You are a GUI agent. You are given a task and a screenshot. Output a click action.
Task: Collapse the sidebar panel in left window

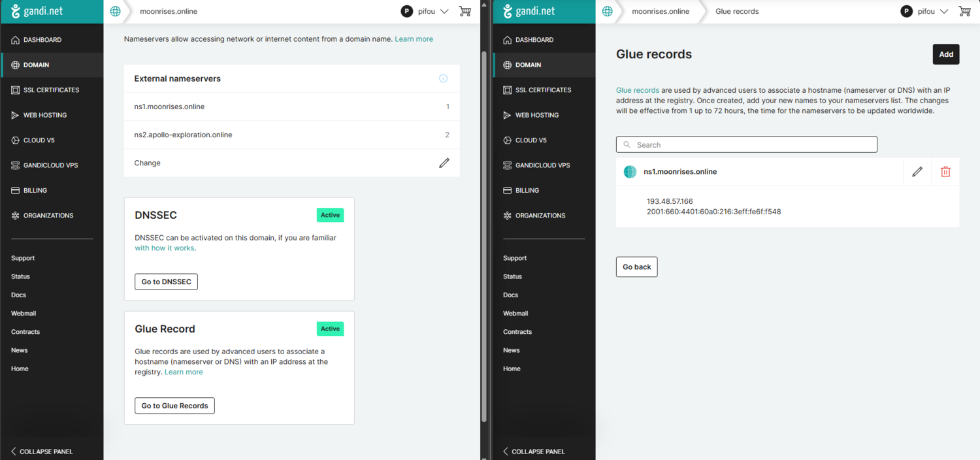coord(42,452)
